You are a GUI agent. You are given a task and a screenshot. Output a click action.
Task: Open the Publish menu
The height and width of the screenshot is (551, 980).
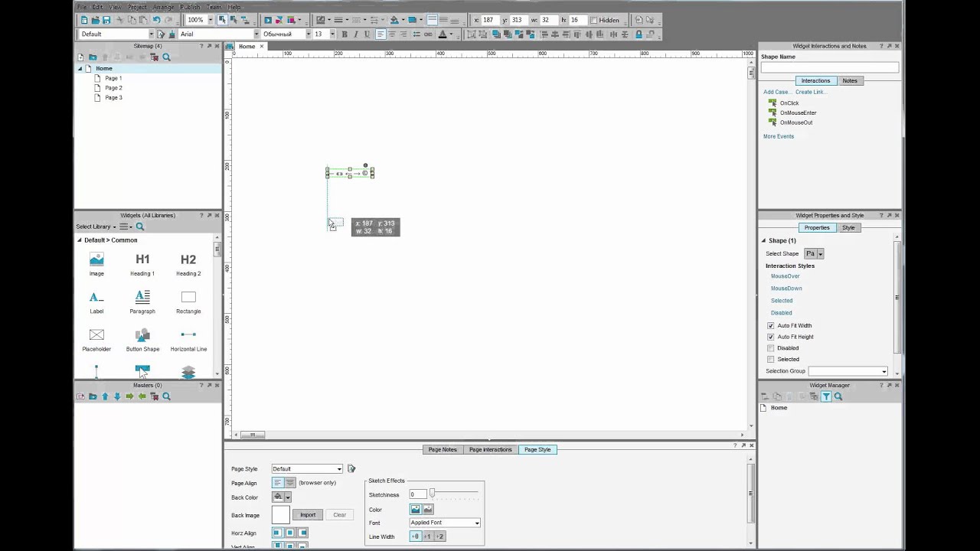tap(190, 7)
